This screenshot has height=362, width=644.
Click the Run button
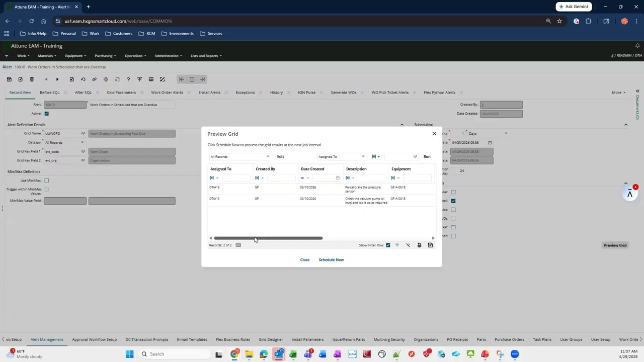pyautogui.click(x=427, y=157)
